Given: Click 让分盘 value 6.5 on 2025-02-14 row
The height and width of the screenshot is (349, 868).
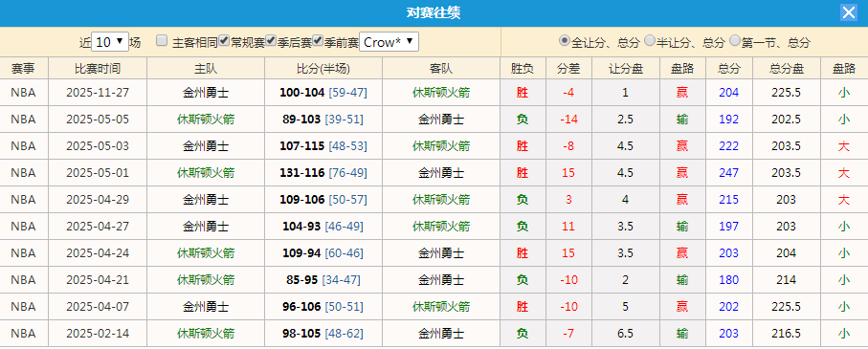Looking at the screenshot, I should 626,334.
